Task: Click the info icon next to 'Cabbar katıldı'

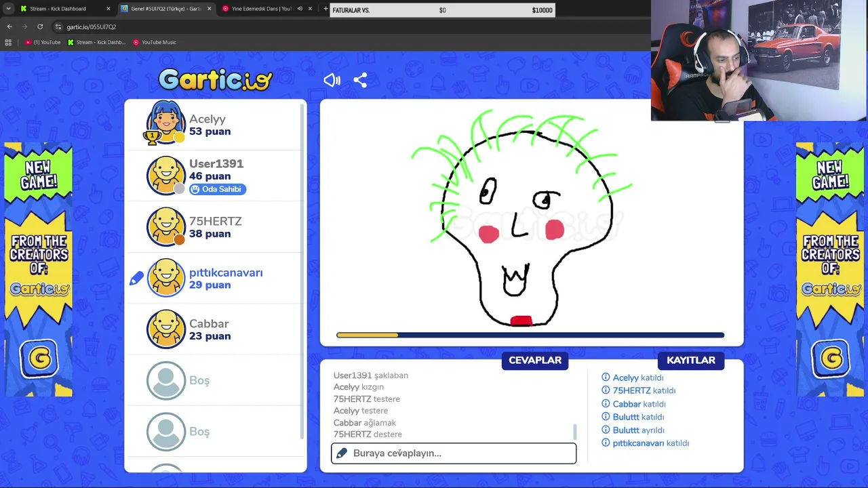Action: [x=606, y=404]
